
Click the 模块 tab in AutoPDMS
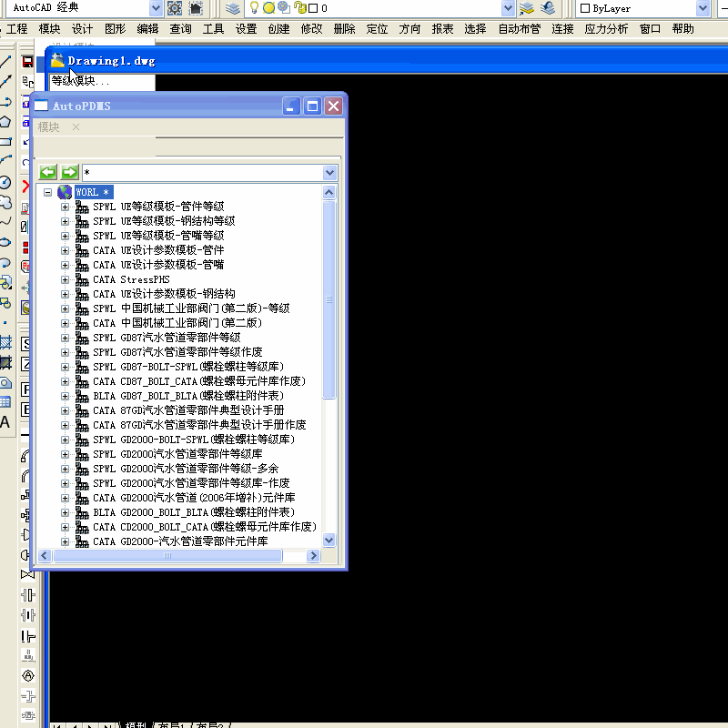(x=49, y=127)
